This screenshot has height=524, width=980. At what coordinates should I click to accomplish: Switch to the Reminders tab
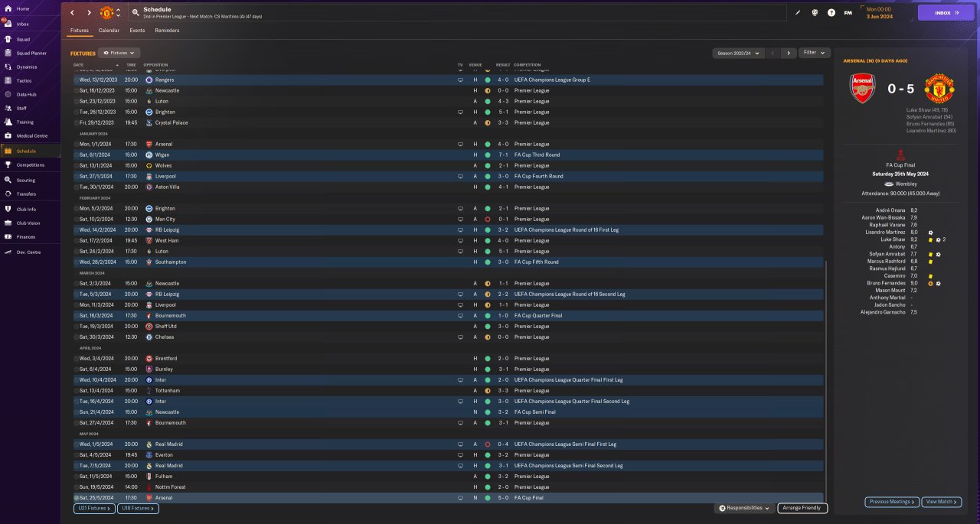tap(167, 31)
